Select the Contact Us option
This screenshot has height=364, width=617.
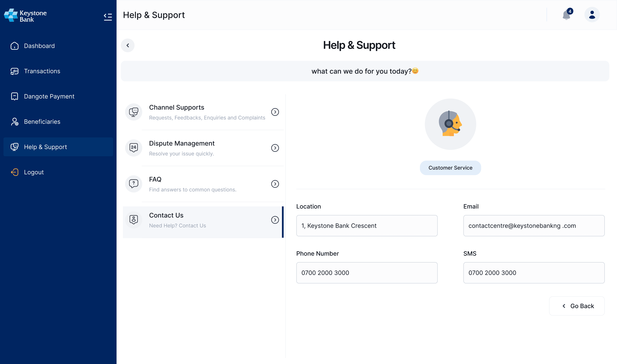coord(203,222)
